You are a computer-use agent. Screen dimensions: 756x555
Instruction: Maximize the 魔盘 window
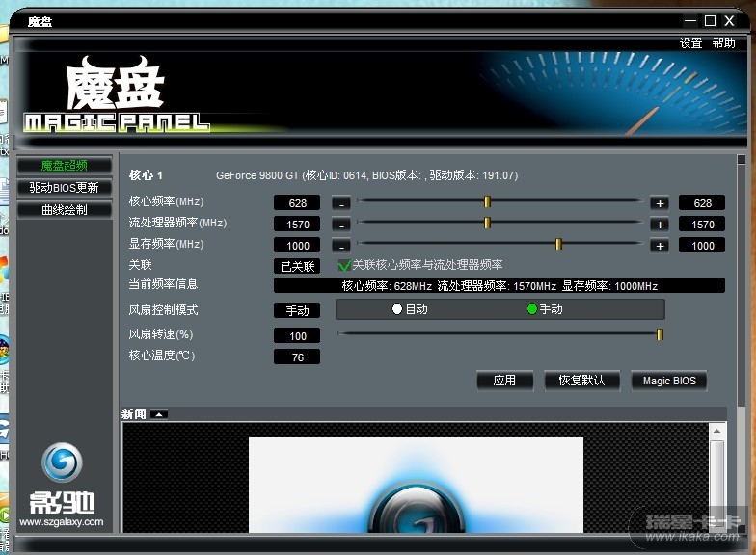tap(710, 21)
